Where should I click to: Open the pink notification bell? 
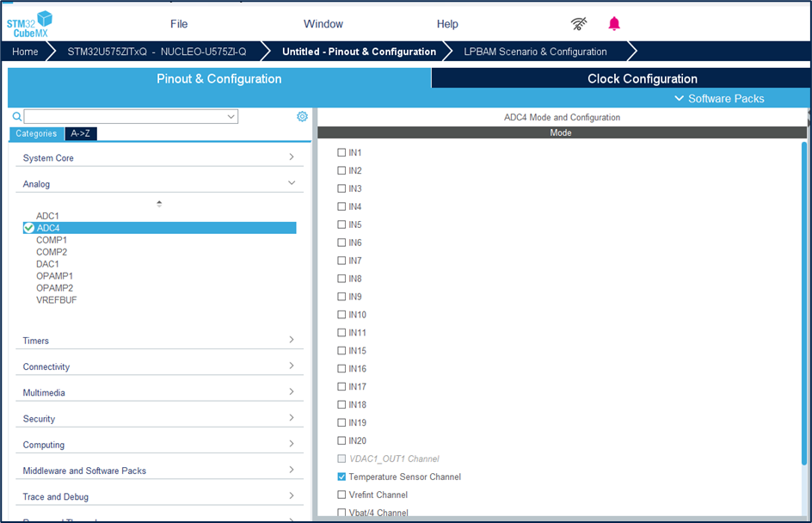(613, 24)
